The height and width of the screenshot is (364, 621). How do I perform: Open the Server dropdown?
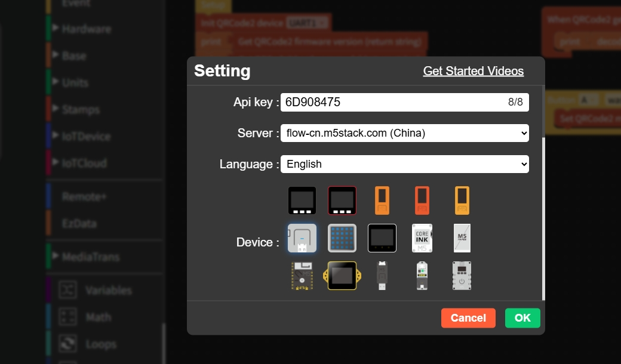404,133
